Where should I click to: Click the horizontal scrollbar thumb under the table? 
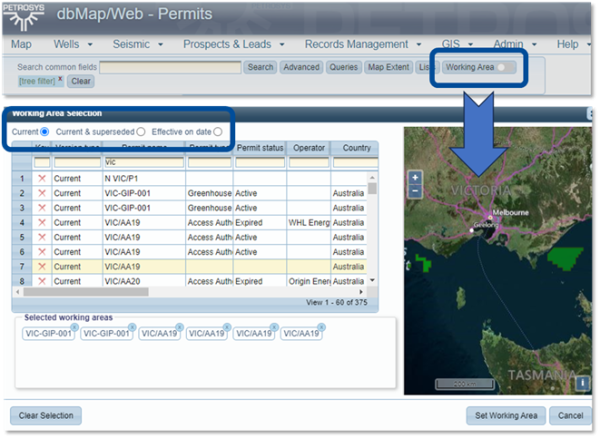click(86, 292)
